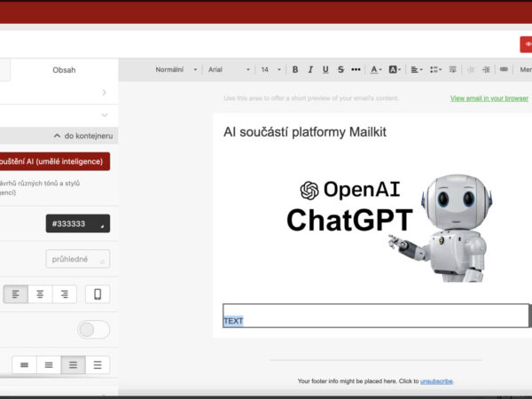Launch AI (umělé inteligence) red button
This screenshot has height=399, width=532.
54,161
